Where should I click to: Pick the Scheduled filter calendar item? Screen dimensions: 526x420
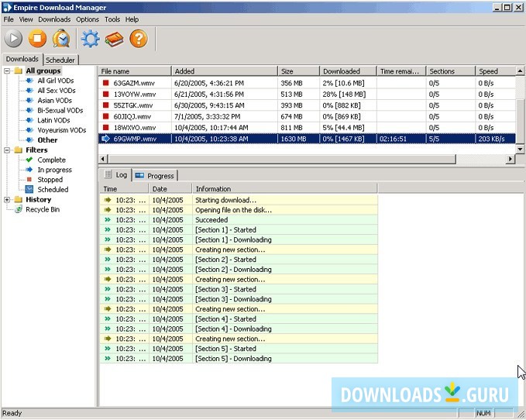point(52,189)
